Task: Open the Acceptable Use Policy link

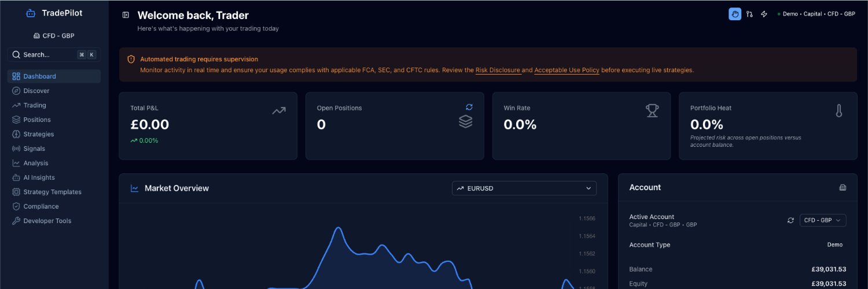Action: tap(567, 70)
